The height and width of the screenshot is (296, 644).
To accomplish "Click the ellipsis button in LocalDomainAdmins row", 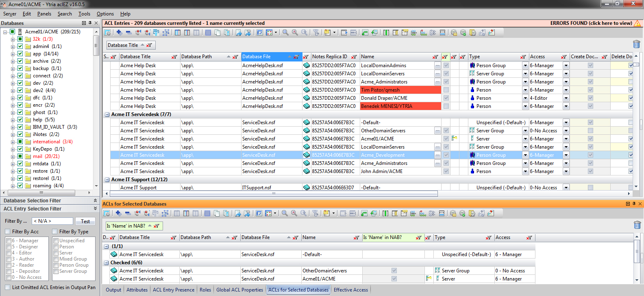I will 437,66.
